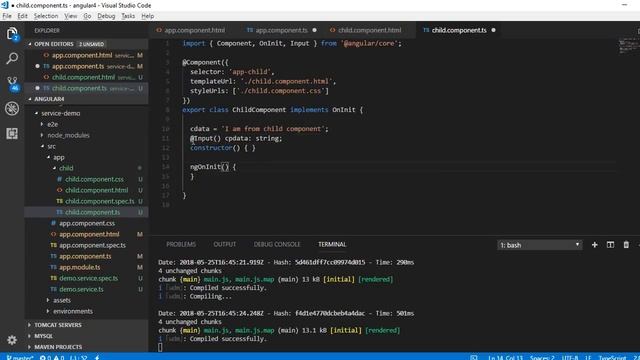Change end of line sequence LF
This screenshot has width=640, height=360.
[588, 358]
